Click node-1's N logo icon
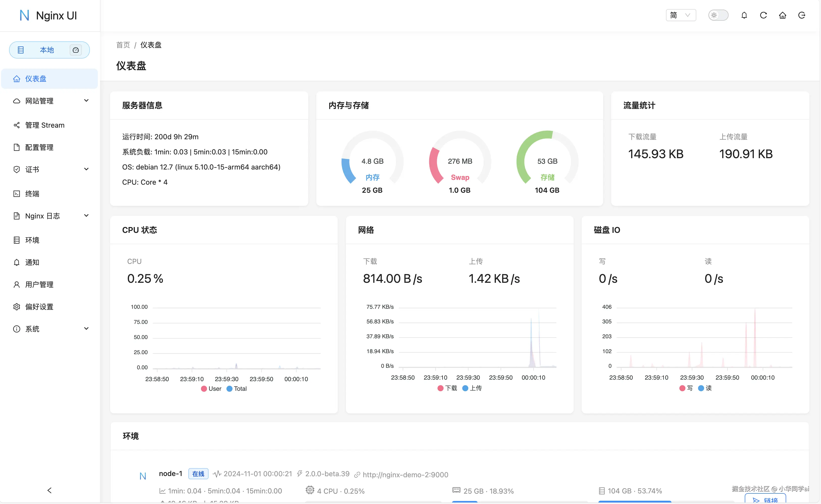The image size is (821, 504). point(143,476)
